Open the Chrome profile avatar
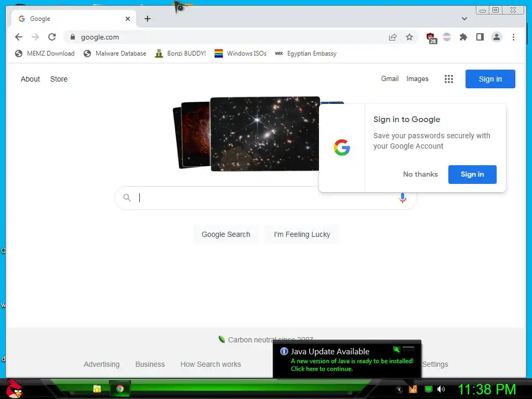This screenshot has width=532, height=399. coord(496,37)
